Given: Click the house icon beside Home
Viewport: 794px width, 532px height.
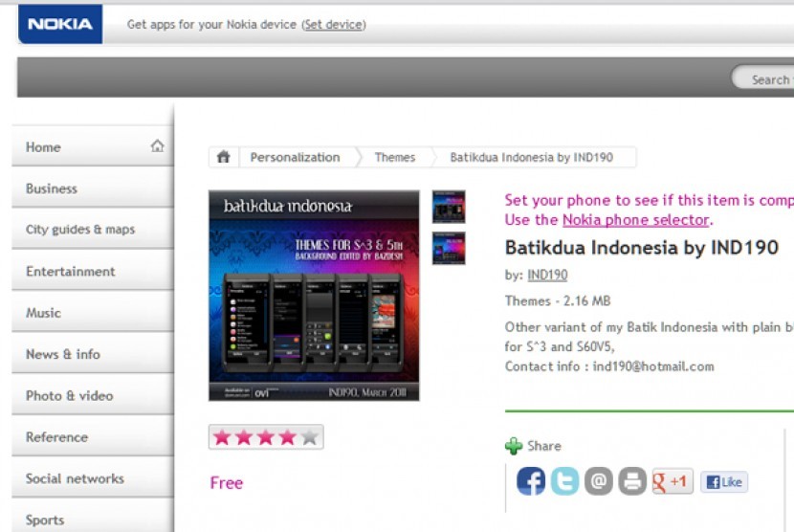Looking at the screenshot, I should [x=158, y=146].
